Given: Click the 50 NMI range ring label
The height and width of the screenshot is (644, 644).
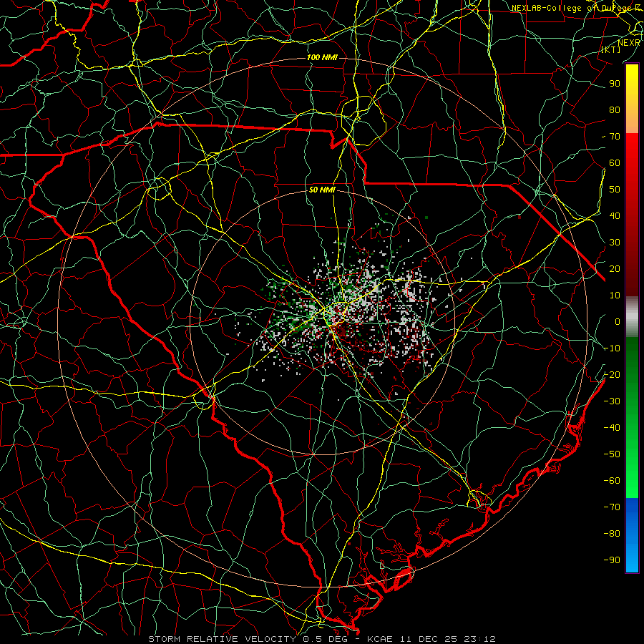Looking at the screenshot, I should point(323,190).
